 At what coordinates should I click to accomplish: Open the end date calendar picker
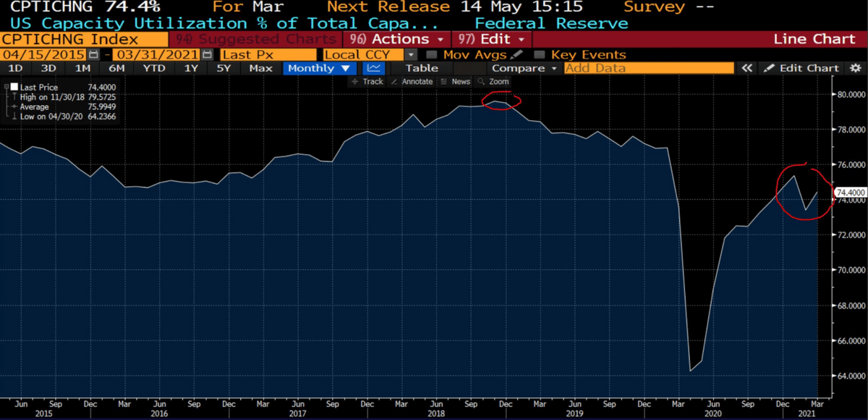coord(208,54)
